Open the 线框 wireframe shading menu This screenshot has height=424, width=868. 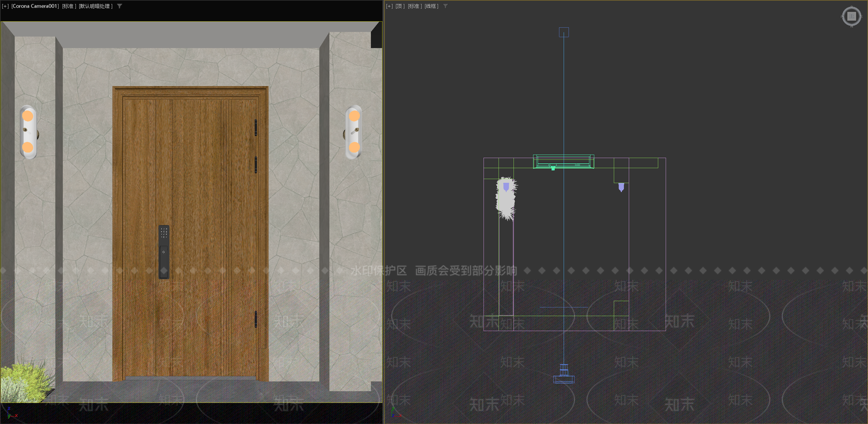pyautogui.click(x=431, y=7)
